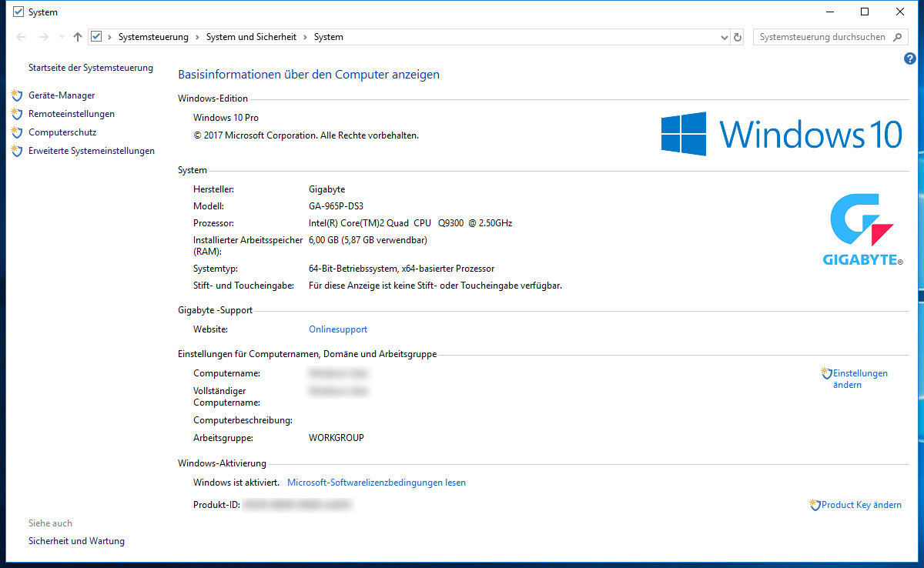Image resolution: width=924 pixels, height=568 pixels.
Task: Expand the chevron after Systemsteuerung breadcrumb
Action: click(x=198, y=37)
